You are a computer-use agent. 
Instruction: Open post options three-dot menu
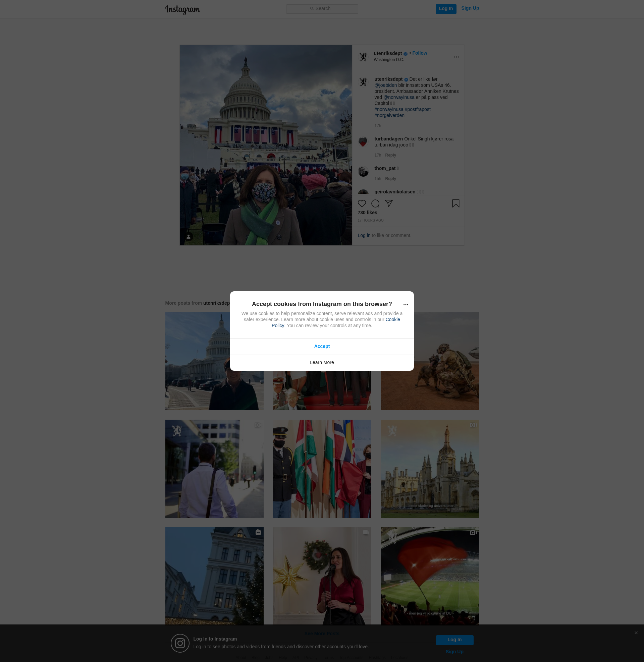click(456, 57)
